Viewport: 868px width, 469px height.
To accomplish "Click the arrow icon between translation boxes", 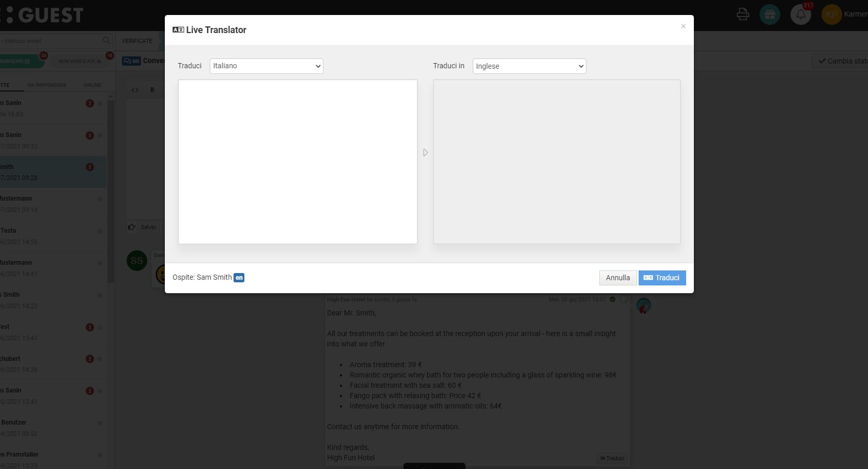I will click(x=425, y=153).
